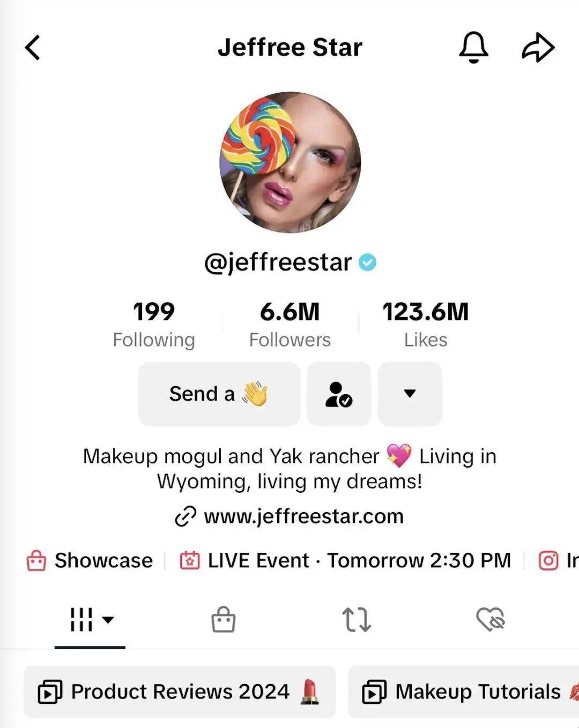Tap the Showcase shop icon
The height and width of the screenshot is (728, 579).
tap(36, 560)
